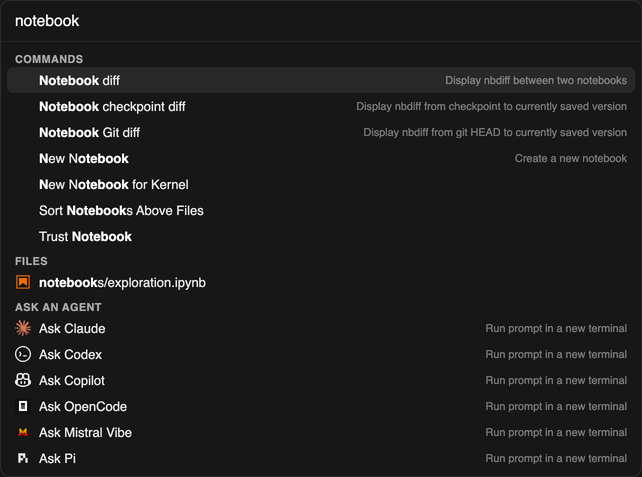Select the Trust Notebook command
This screenshot has width=642, height=477.
click(321, 236)
